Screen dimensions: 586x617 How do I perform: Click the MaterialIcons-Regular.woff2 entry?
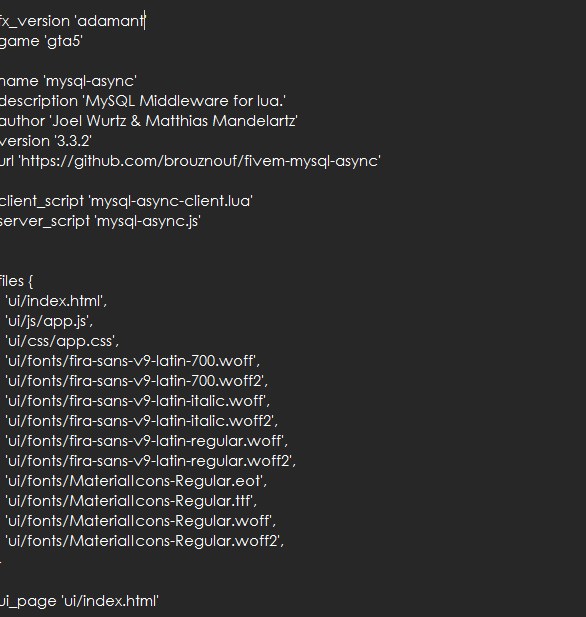(x=144, y=541)
